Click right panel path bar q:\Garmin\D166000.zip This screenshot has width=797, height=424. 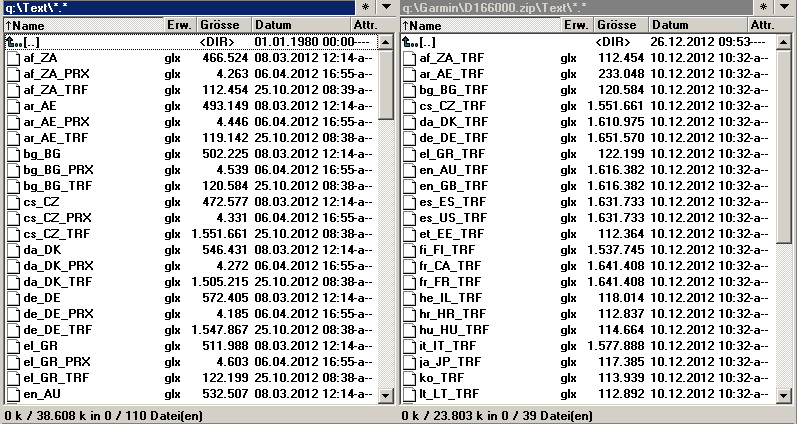click(576, 7)
